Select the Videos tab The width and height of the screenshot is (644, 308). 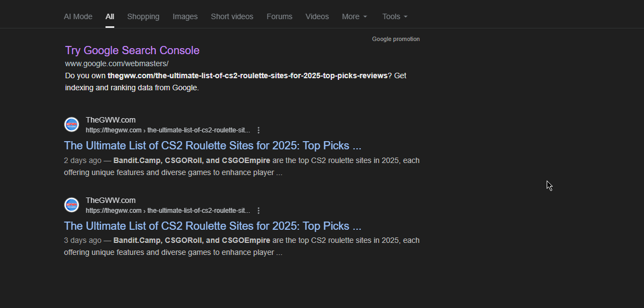(317, 16)
